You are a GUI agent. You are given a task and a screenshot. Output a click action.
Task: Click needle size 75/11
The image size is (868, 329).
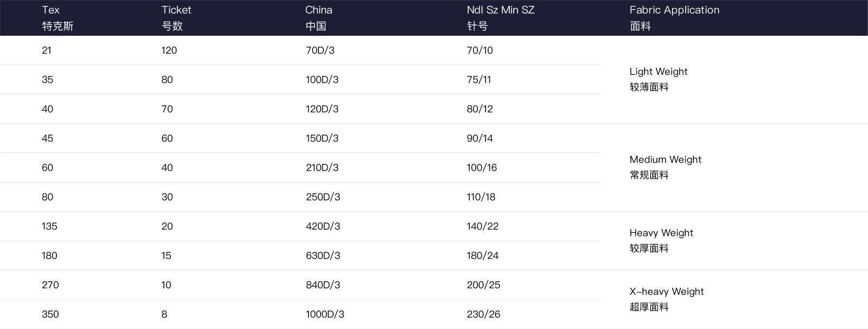[478, 80]
